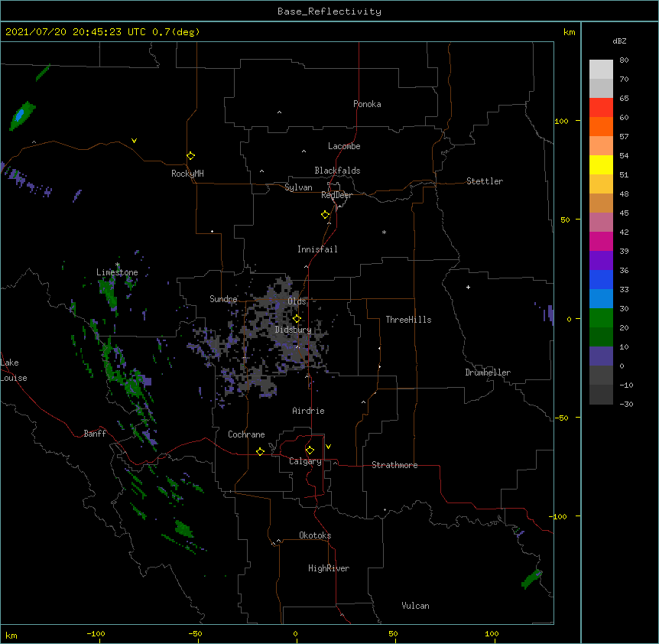This screenshot has width=659, height=644.
Task: Select the ThreeHills label
Action: coord(408,320)
